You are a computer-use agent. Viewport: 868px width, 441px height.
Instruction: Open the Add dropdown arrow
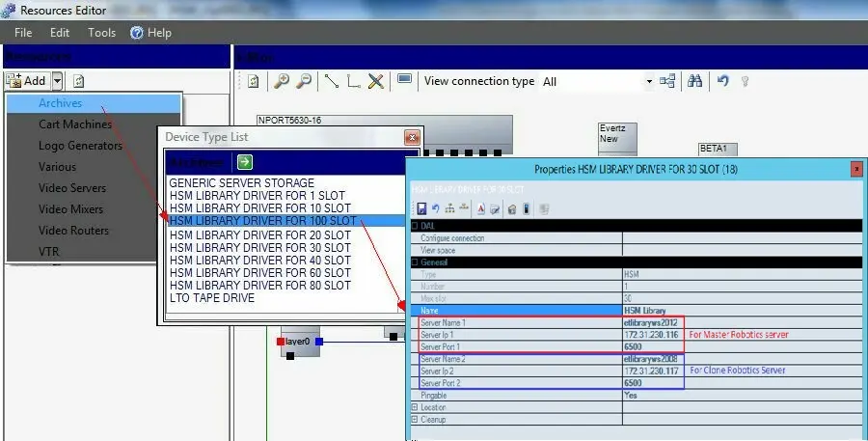tap(58, 81)
